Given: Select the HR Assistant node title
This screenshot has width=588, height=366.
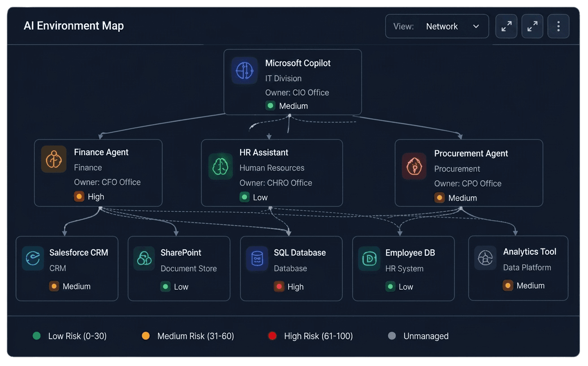Looking at the screenshot, I should (x=264, y=152).
